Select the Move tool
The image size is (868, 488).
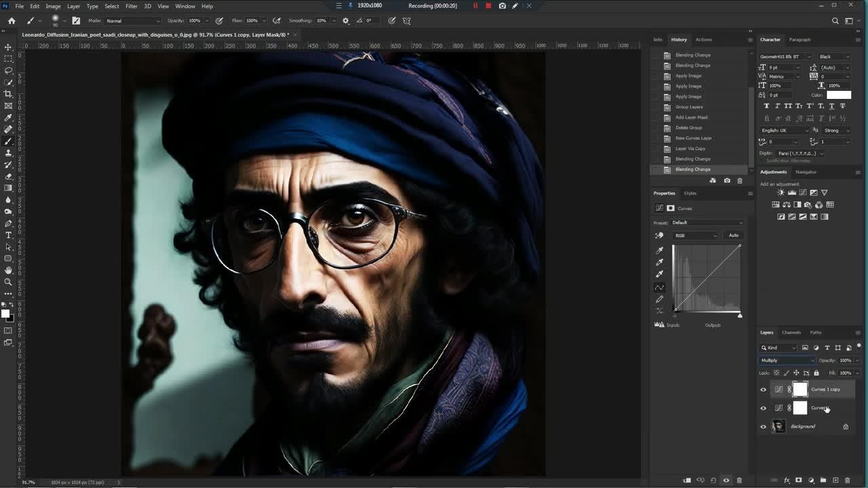tap(8, 47)
